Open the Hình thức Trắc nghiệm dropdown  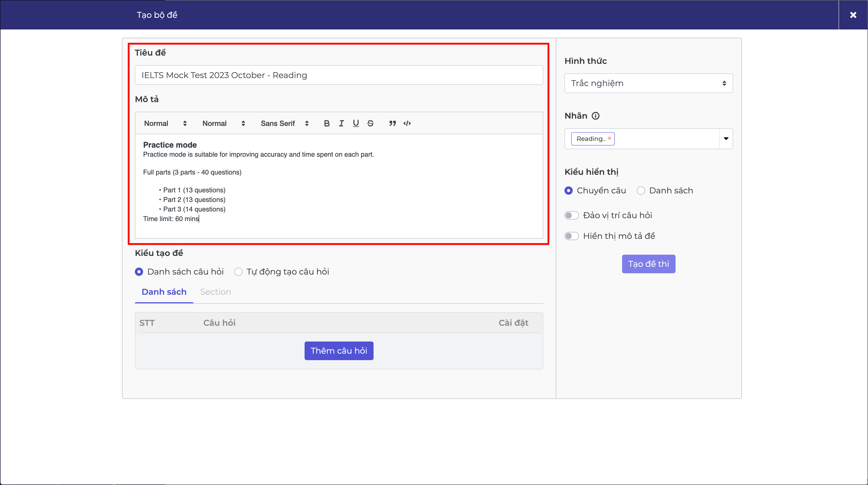point(648,83)
